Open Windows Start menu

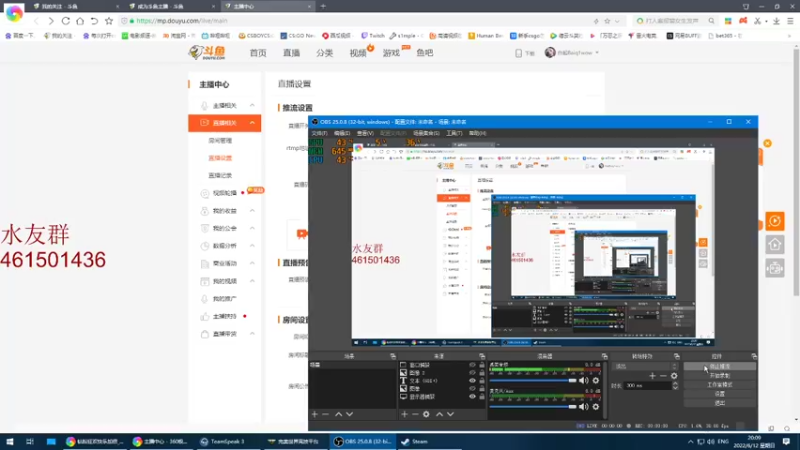coord(10,441)
